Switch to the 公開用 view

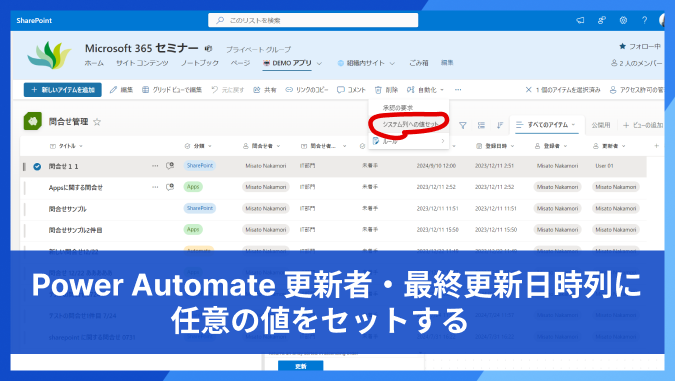[601, 125]
